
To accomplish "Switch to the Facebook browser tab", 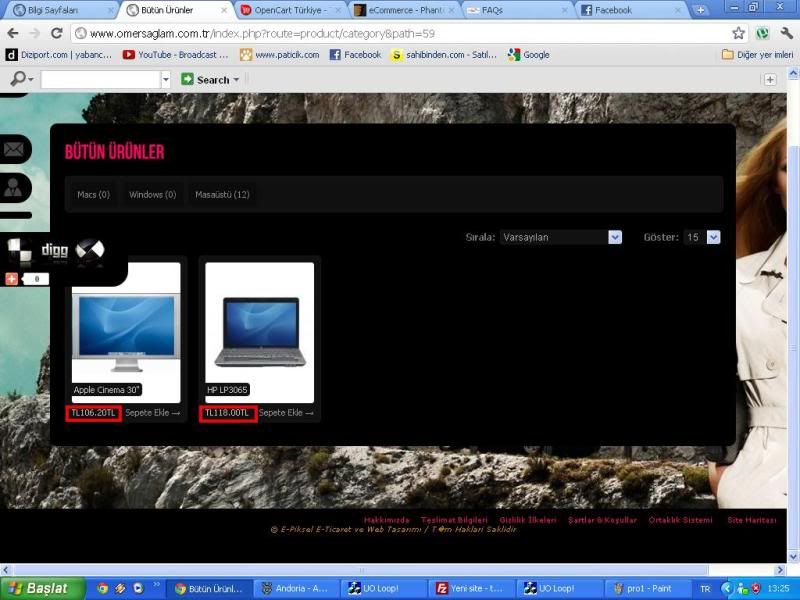I will pos(632,10).
